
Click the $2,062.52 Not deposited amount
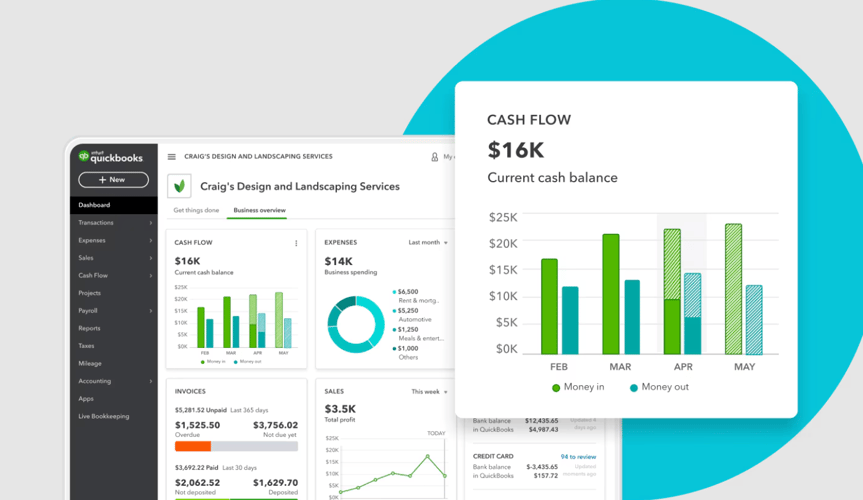pos(197,482)
